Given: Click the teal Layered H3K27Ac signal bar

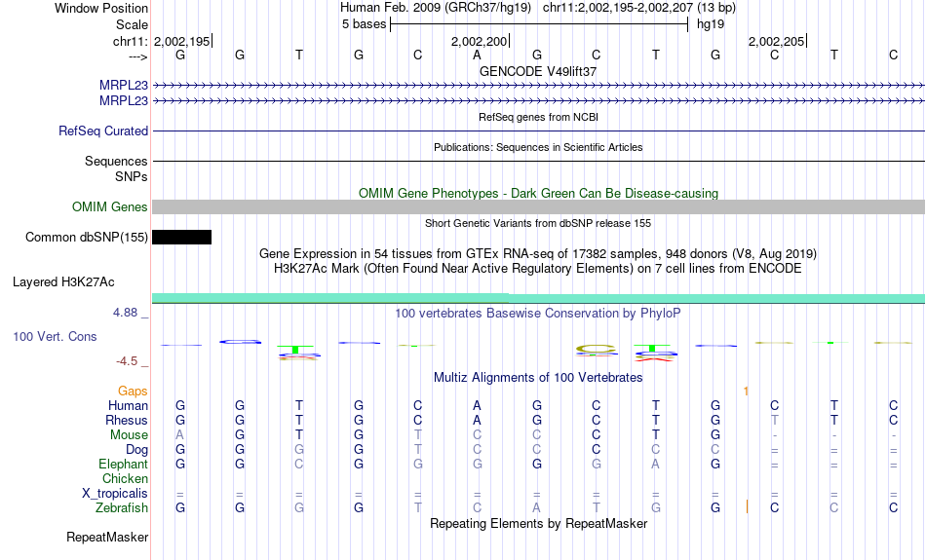Looking at the screenshot, I should tap(539, 298).
